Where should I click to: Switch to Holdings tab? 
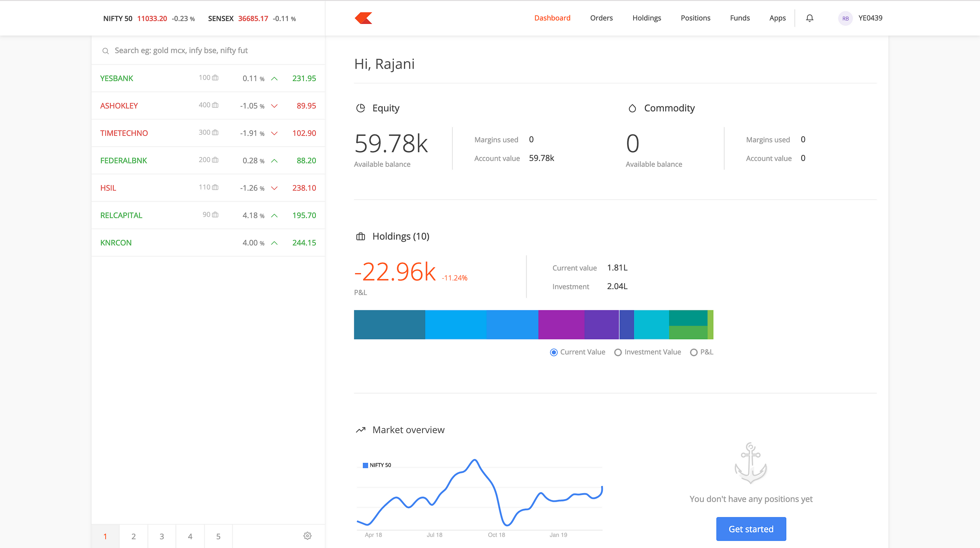pos(646,18)
